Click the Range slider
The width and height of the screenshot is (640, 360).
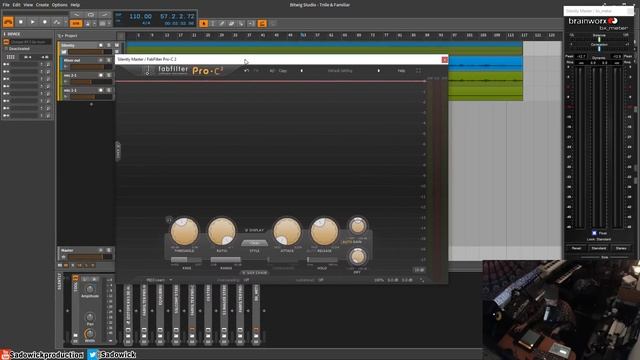(226, 260)
